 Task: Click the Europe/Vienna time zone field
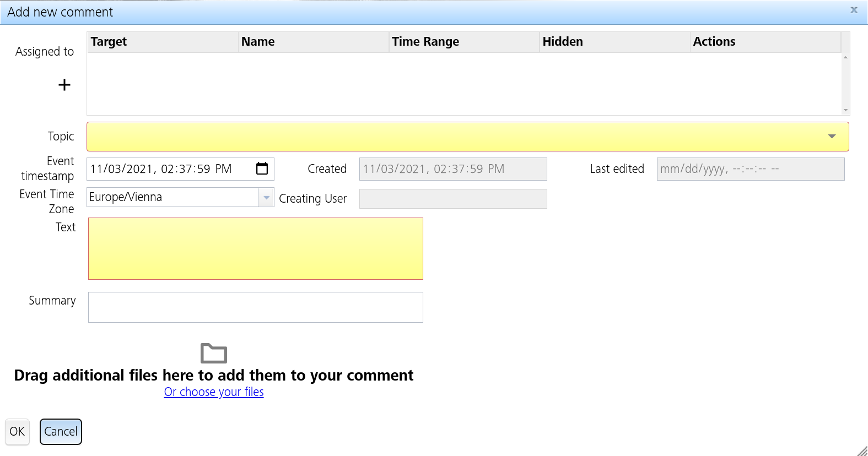(x=172, y=197)
